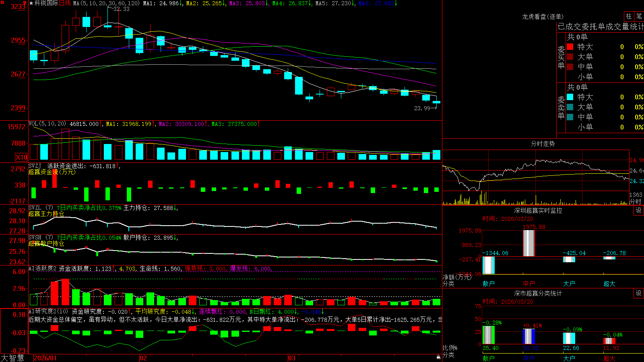644x362 pixels.
Task: Click the red 超大 11.92 percentage bar
Action: point(609,341)
